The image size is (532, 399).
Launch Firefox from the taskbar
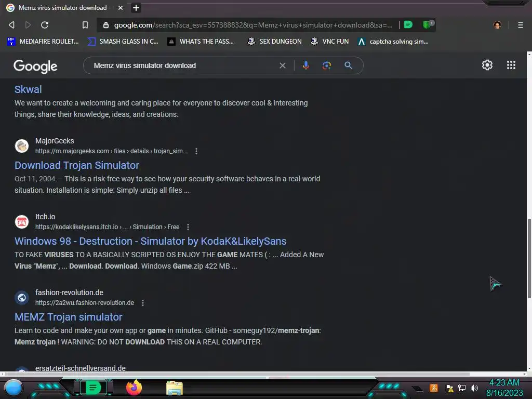[134, 388]
